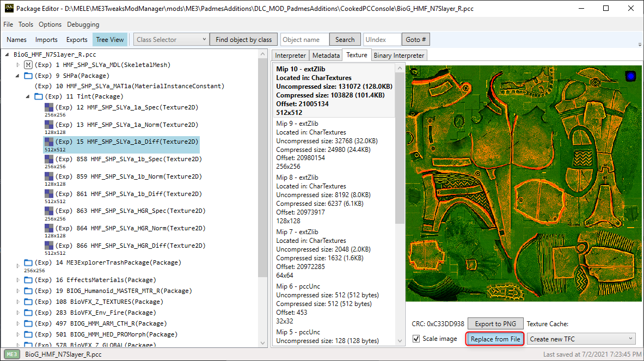Open the Options menu
This screenshot has width=644, height=361.
[x=50, y=25]
